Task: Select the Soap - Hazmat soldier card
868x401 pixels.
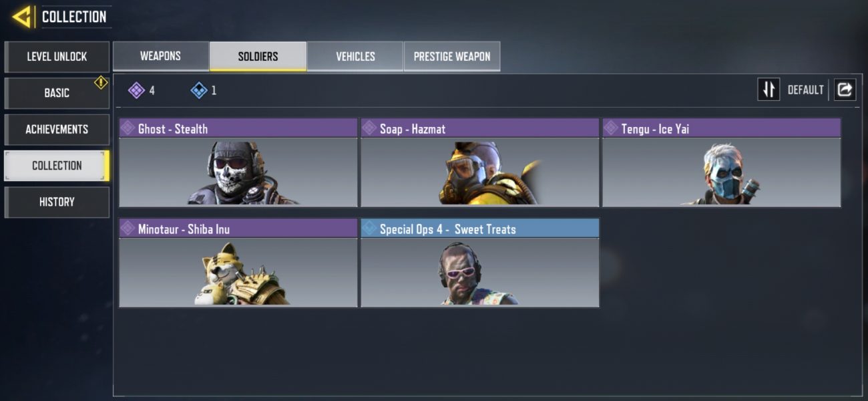Action: pyautogui.click(x=480, y=162)
